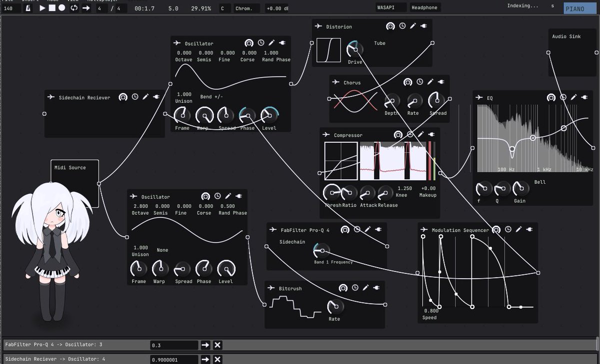Viewport: 600px width, 364px height.
Task: Click FabFilter Pro-Q 4's plug icon
Action: pyautogui.click(x=378, y=229)
